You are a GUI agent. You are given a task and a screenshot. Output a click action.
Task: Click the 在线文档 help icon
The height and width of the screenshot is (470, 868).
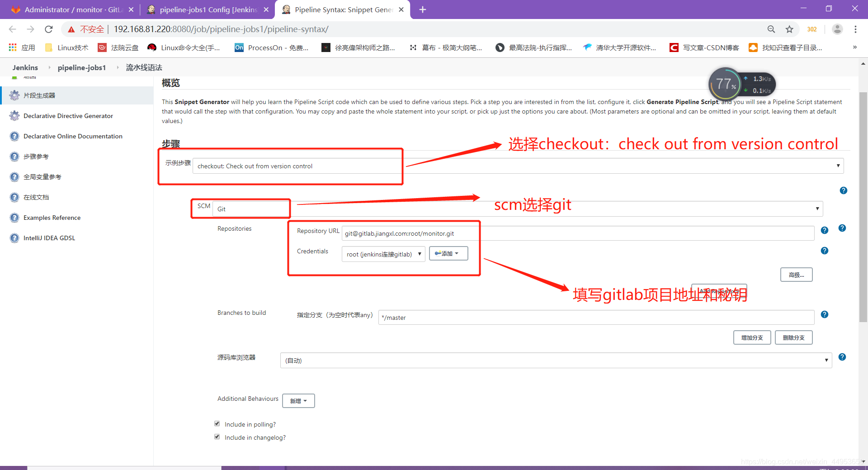tap(14, 197)
